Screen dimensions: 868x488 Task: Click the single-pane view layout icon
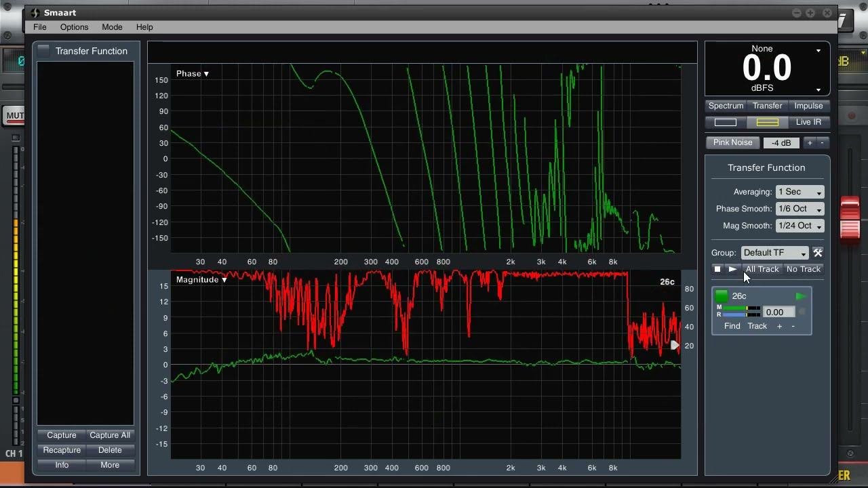726,122
